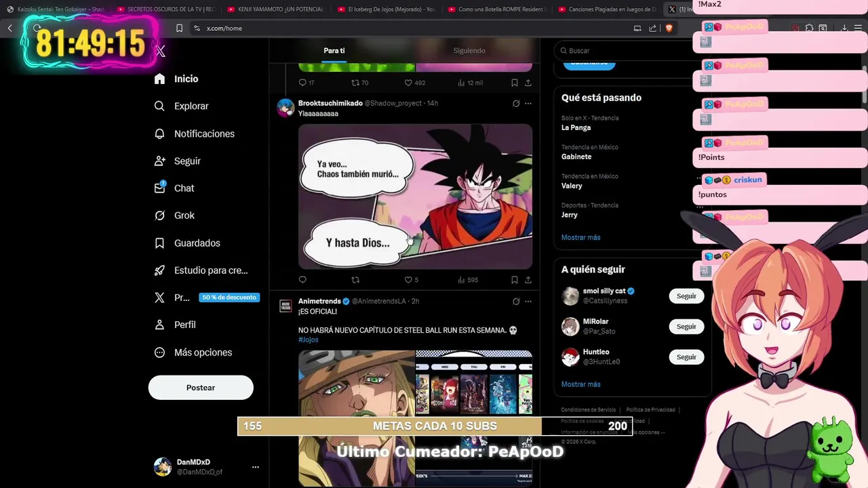Follow Huntleo account

click(x=686, y=357)
